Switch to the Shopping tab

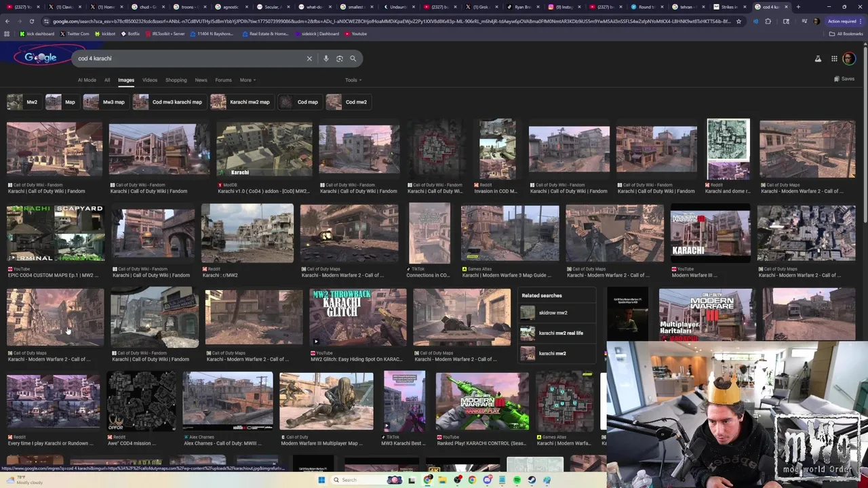pyautogui.click(x=176, y=80)
